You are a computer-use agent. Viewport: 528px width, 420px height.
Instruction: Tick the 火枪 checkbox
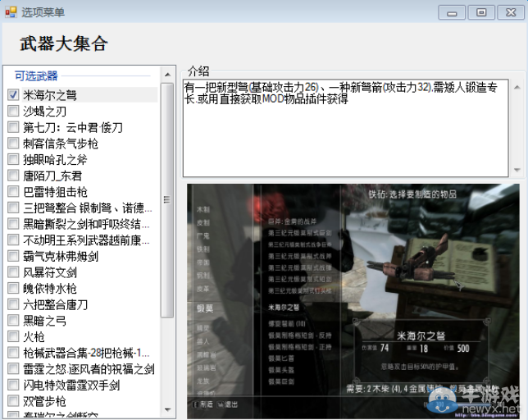[13, 337]
